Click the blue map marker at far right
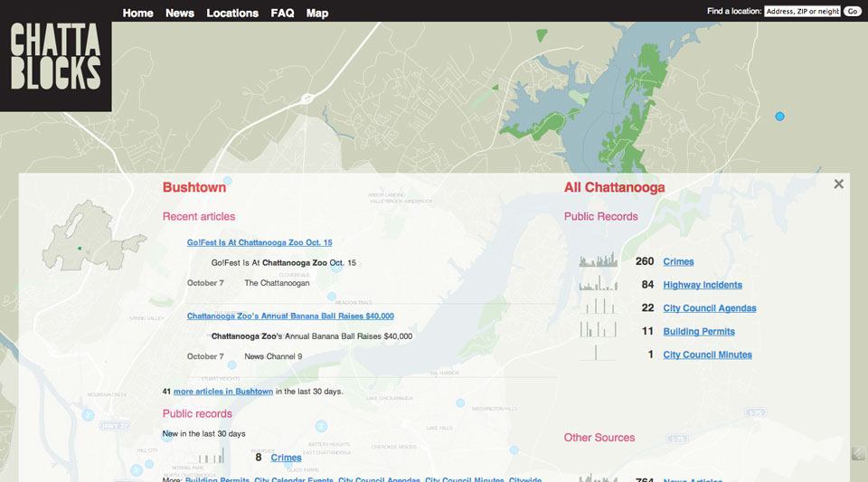Screen dimensions: 868x482 pyautogui.click(x=780, y=117)
